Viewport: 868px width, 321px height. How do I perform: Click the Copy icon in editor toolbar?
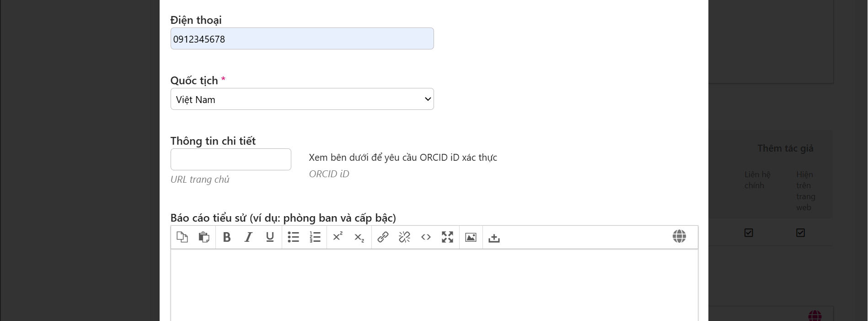(x=182, y=237)
